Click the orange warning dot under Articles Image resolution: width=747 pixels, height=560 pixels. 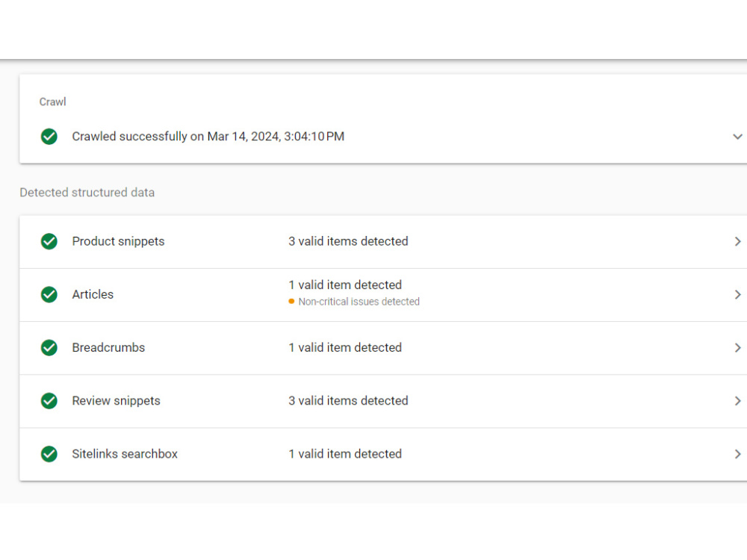[291, 302]
